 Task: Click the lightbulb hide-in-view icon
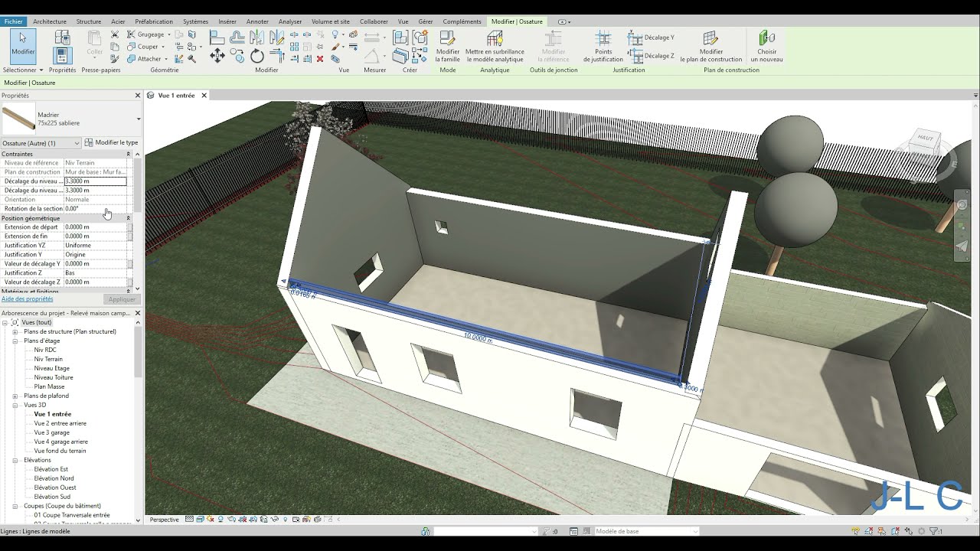click(x=335, y=35)
